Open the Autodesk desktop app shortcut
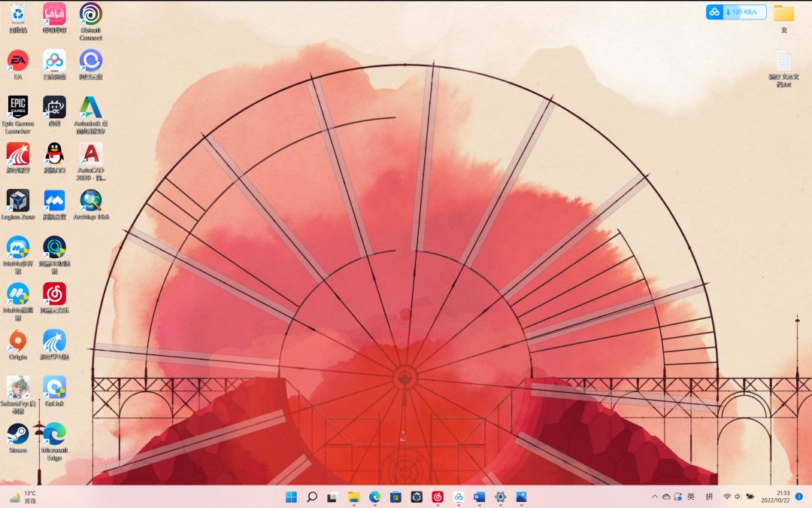 [x=91, y=115]
